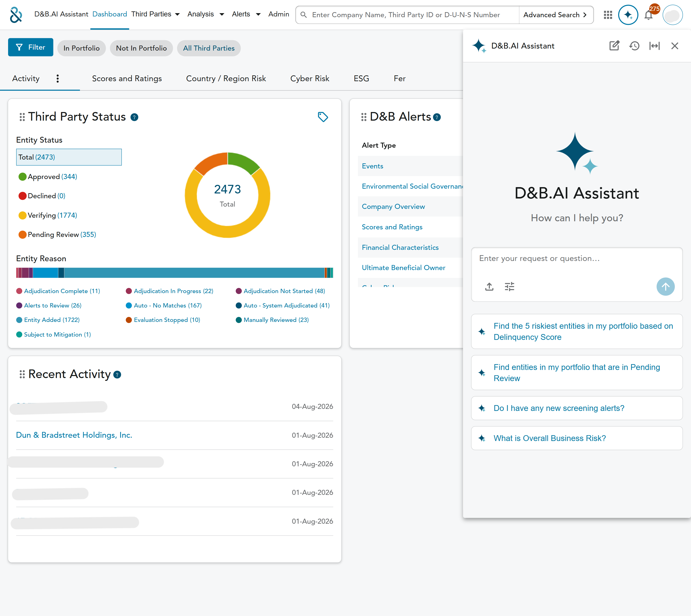Screen dimensions: 691x616
Task: Open the Filter button
Action: click(x=30, y=47)
